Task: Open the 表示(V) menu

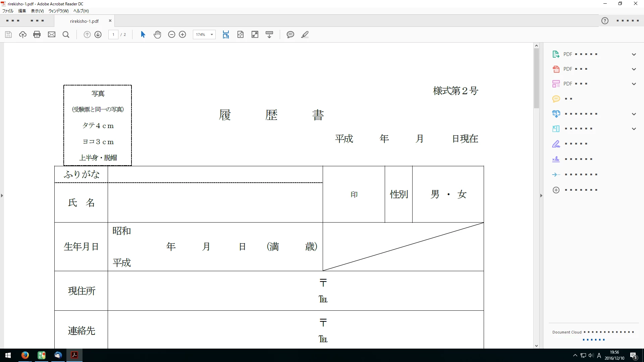Action: coord(37,11)
